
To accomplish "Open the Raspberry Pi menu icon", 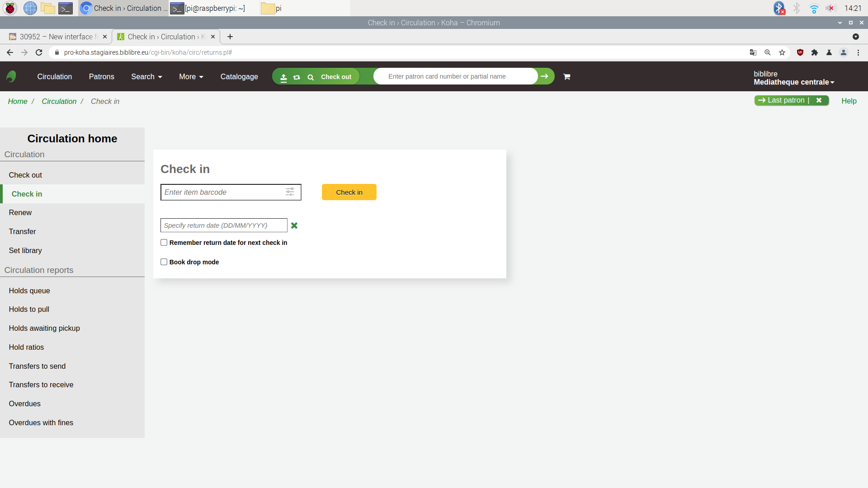I will coord(10,8).
